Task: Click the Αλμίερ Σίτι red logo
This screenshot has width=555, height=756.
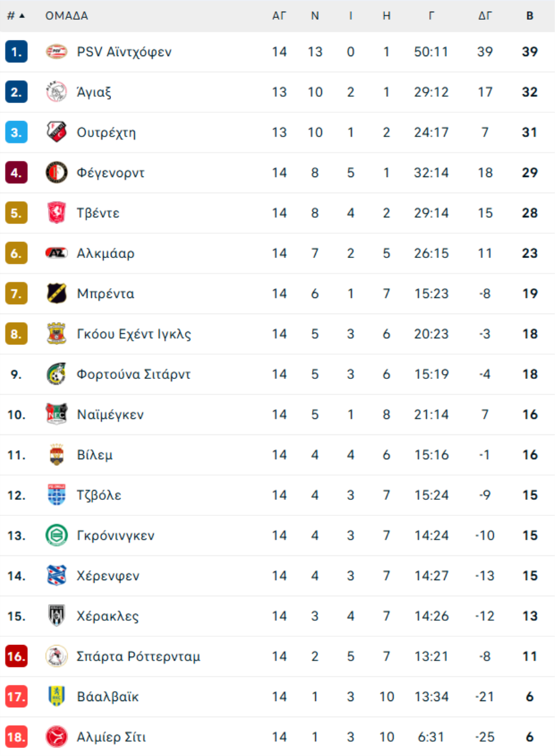Action: 57,737
